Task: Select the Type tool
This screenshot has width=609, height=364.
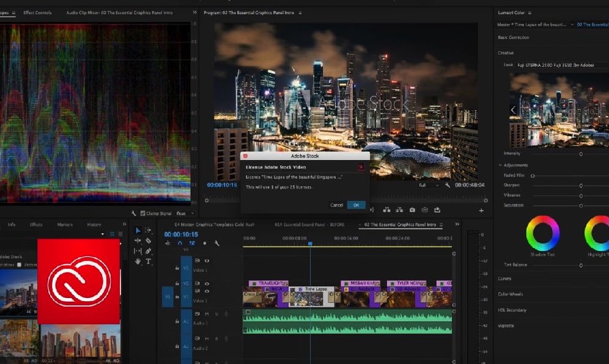Action: click(149, 261)
